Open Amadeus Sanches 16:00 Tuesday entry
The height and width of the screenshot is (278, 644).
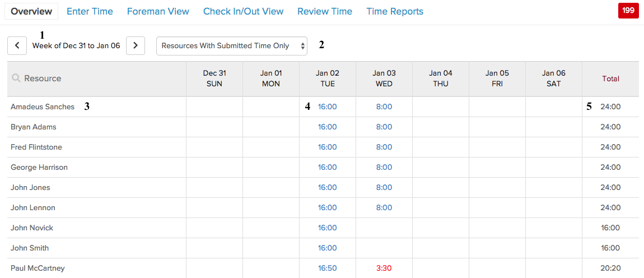[328, 107]
